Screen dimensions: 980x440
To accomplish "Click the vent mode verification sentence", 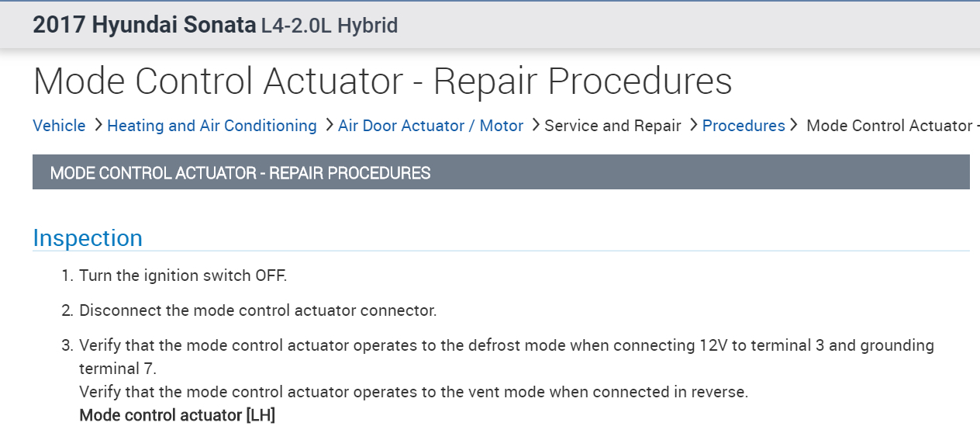I will click(x=413, y=392).
